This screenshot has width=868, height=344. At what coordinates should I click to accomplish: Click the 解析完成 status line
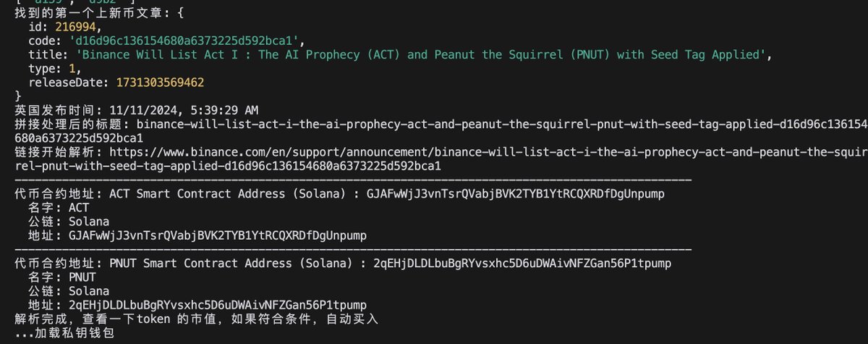197,319
